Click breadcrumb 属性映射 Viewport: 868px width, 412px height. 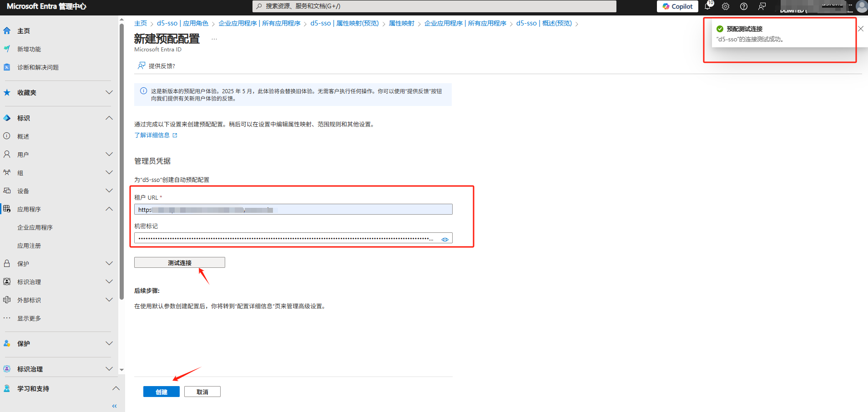401,23
